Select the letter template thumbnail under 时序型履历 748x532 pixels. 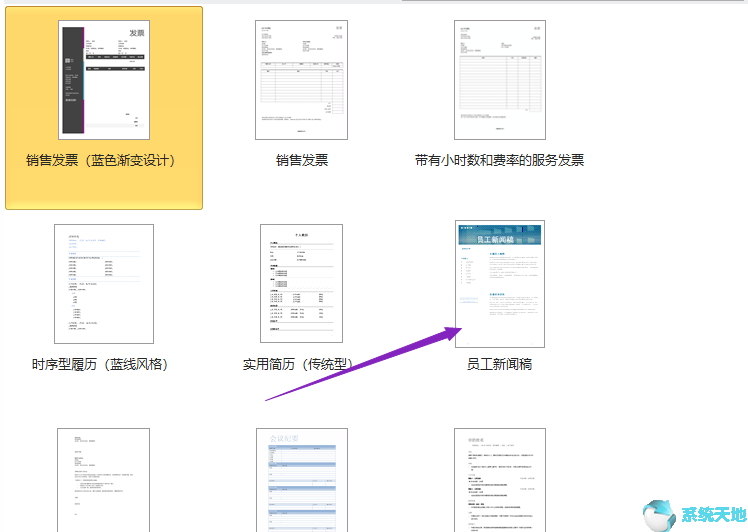point(104,480)
